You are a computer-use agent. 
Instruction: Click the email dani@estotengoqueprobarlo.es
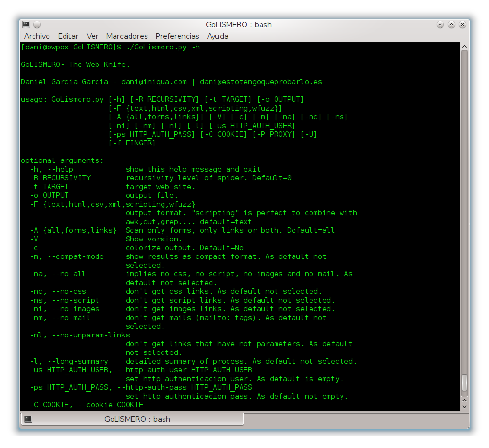click(x=261, y=82)
